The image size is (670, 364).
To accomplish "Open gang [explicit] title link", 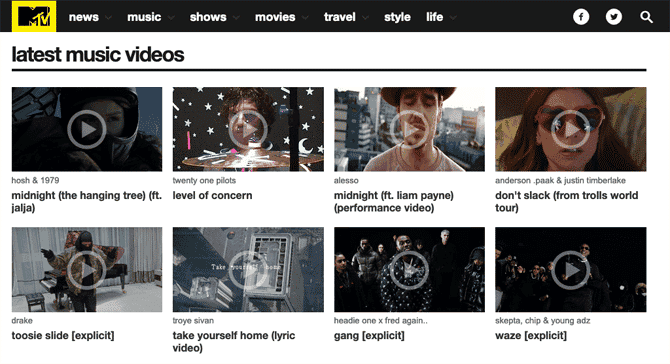I will click(x=369, y=336).
